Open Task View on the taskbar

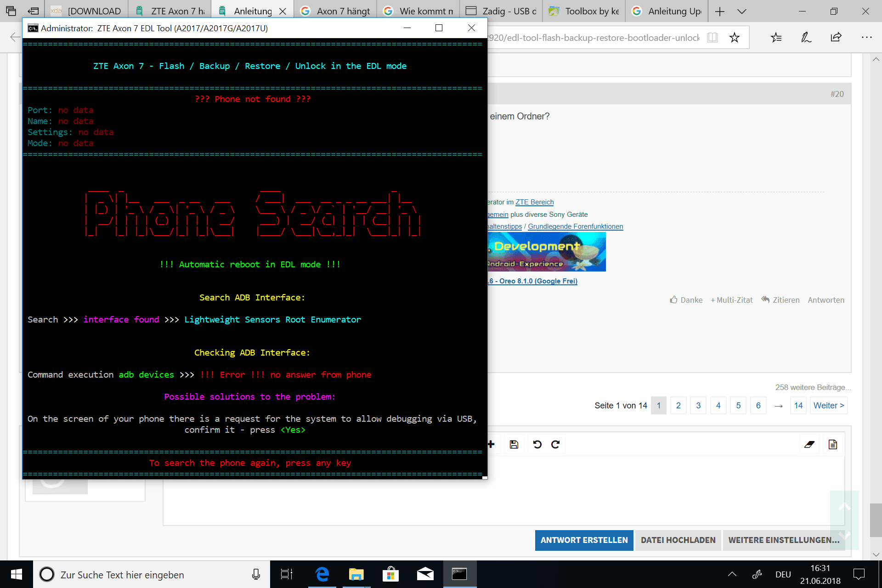[x=287, y=574]
